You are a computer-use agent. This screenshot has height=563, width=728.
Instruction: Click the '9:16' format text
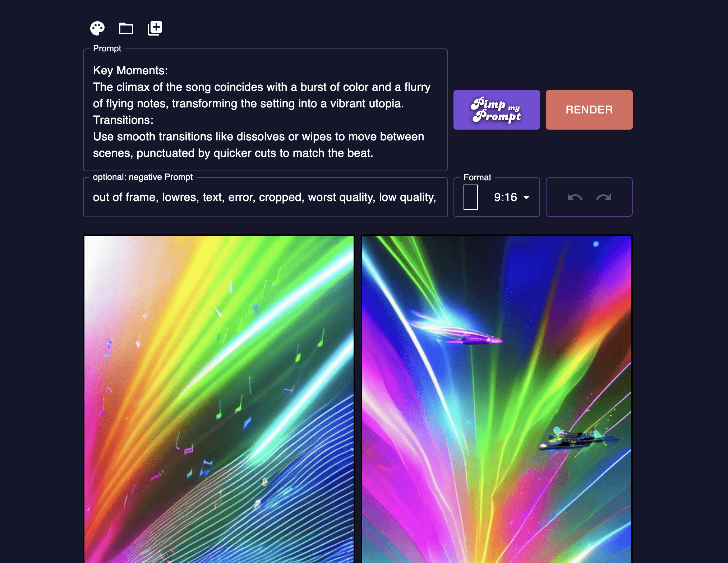[x=505, y=197]
